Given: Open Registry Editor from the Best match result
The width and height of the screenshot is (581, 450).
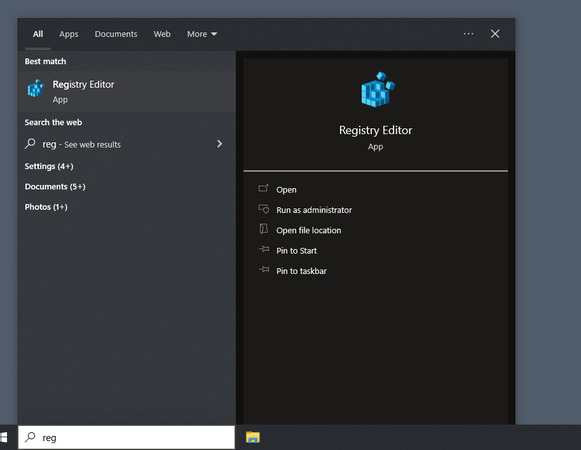Looking at the screenshot, I should coord(126,92).
